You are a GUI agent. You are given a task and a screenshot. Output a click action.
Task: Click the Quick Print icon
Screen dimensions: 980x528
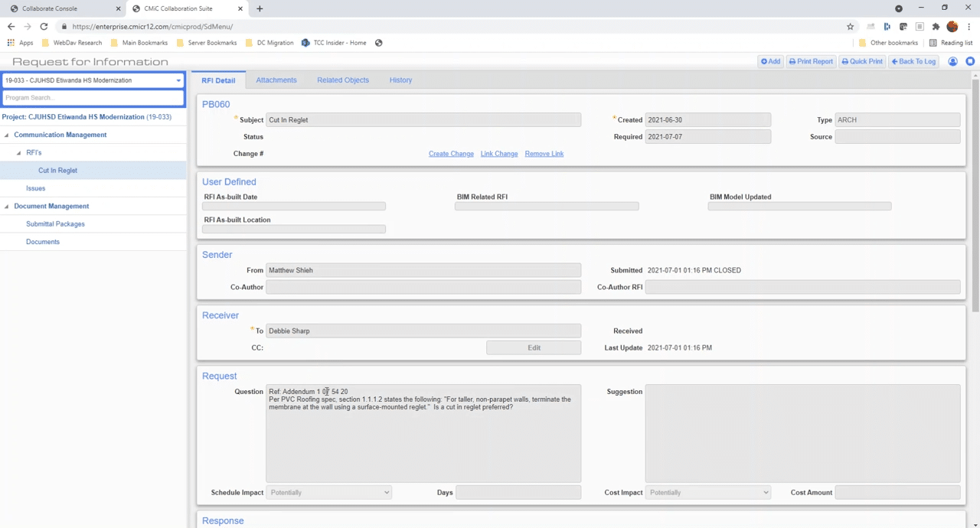(x=845, y=61)
